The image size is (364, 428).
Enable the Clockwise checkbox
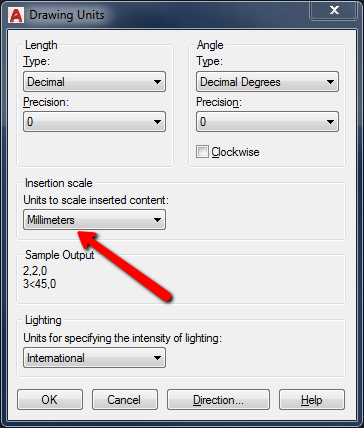202,152
